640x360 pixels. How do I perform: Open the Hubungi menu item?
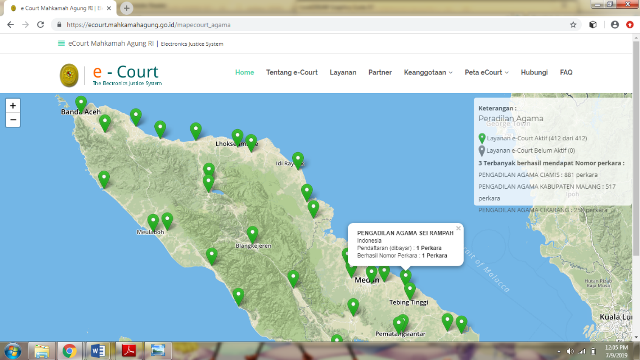point(534,72)
